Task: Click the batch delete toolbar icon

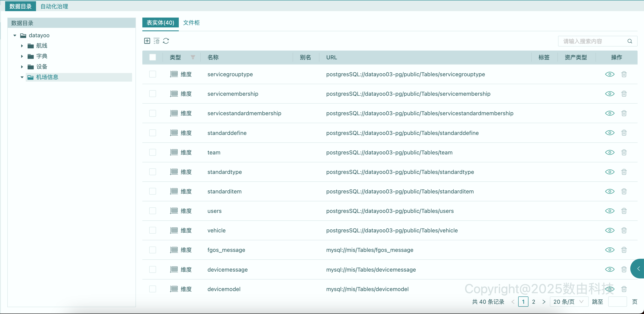Action: (156, 41)
